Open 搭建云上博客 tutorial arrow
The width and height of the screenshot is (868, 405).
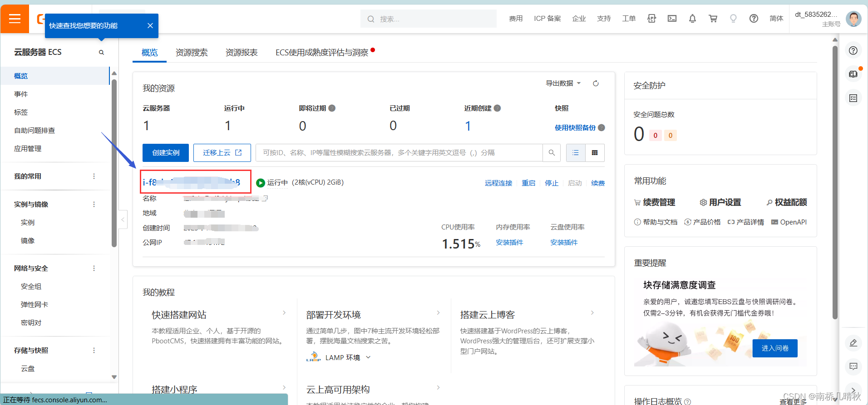(x=592, y=313)
